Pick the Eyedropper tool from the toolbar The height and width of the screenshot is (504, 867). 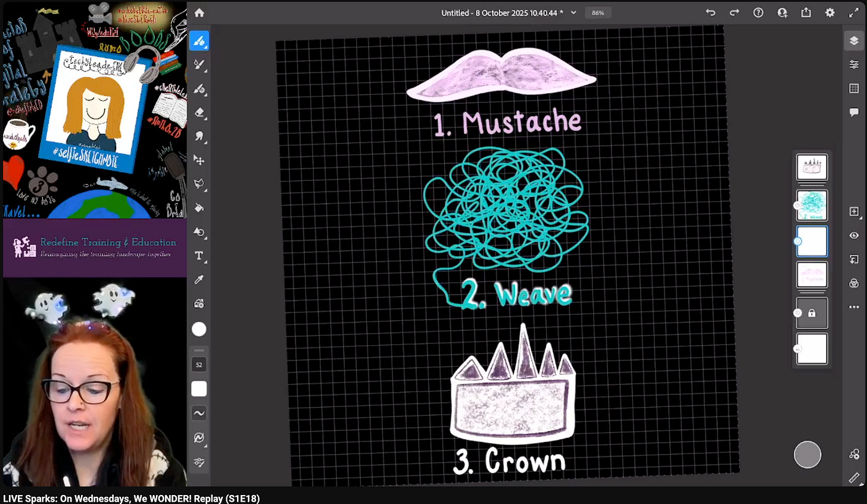pyautogui.click(x=199, y=280)
